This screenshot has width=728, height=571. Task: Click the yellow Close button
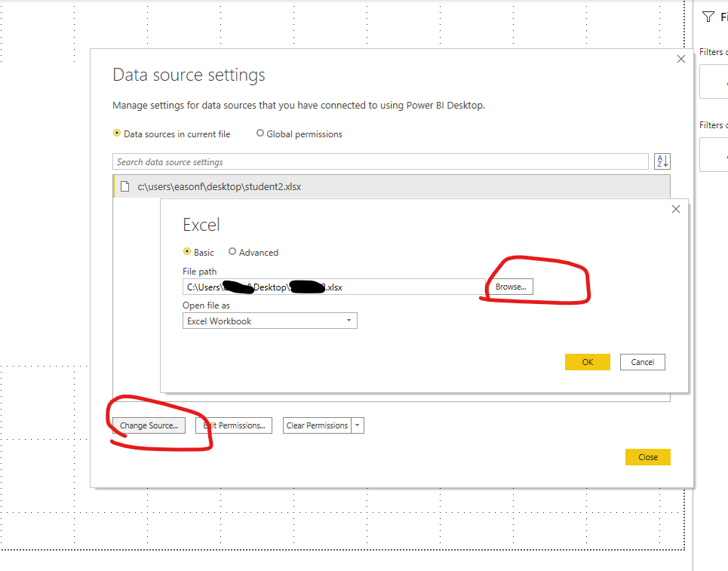648,457
